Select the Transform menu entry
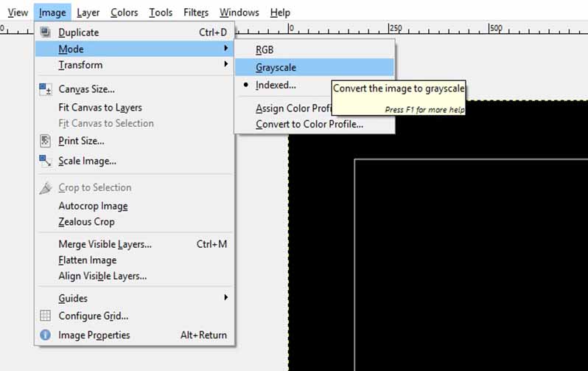Viewport: 588px width, 371px height. 134,65
